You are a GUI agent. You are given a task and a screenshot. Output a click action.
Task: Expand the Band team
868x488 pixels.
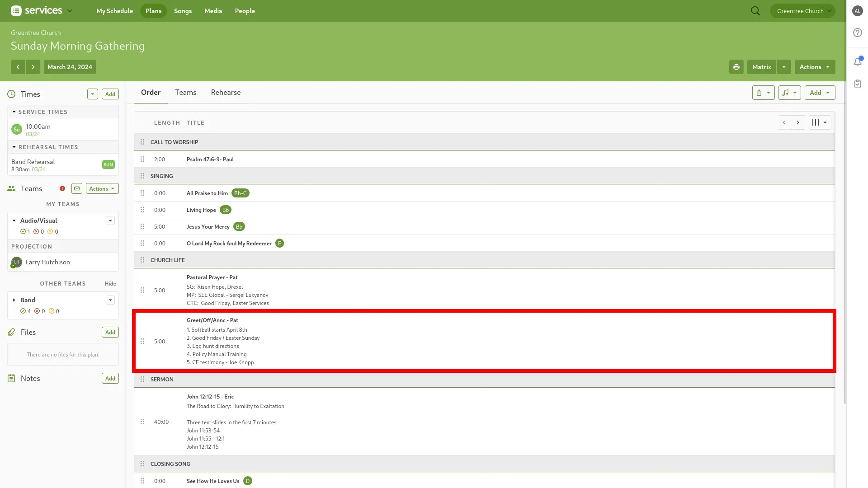point(14,300)
